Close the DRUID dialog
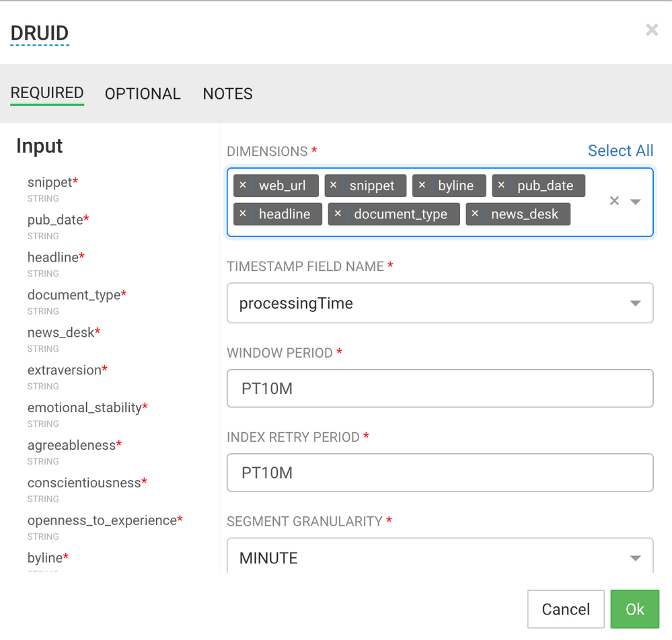Viewport: 672px width, 640px height. 652,30
